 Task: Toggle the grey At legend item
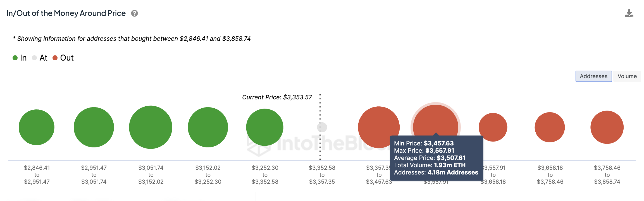point(40,58)
